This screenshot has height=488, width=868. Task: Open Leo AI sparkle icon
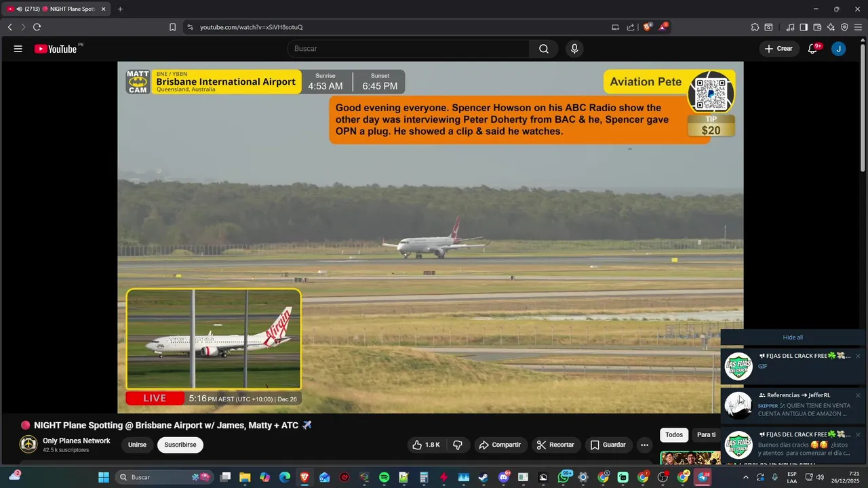coord(831,27)
